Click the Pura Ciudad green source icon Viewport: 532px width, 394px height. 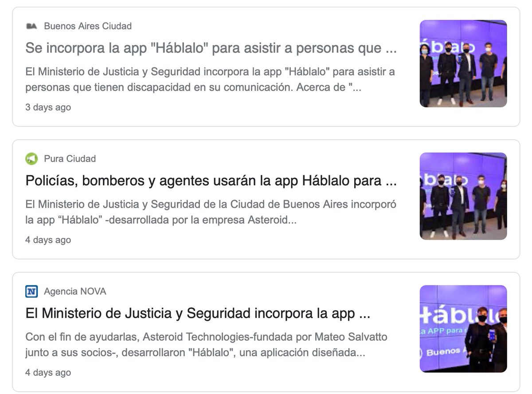pyautogui.click(x=31, y=159)
